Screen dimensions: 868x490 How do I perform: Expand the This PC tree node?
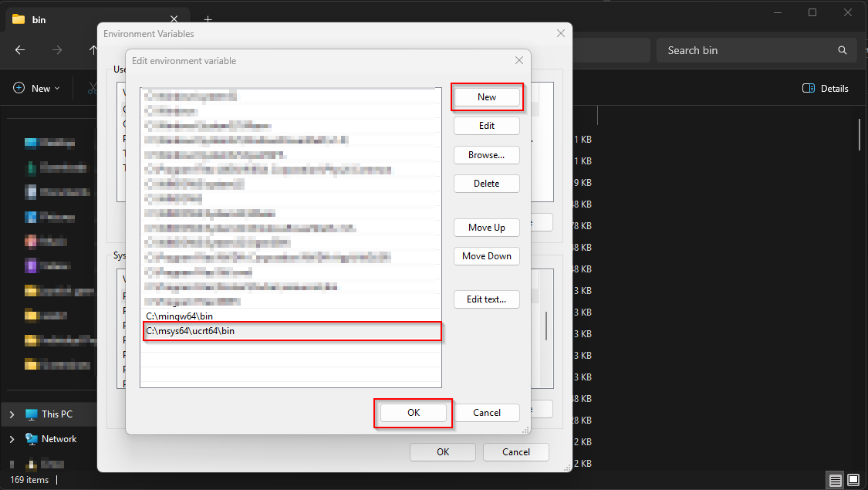tap(12, 414)
